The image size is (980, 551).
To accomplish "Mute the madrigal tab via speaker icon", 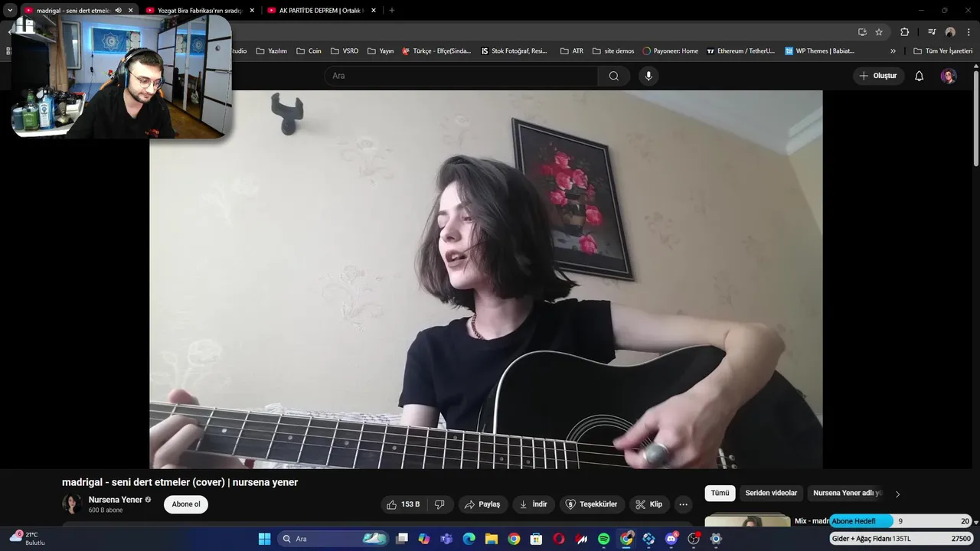I will tap(118, 11).
